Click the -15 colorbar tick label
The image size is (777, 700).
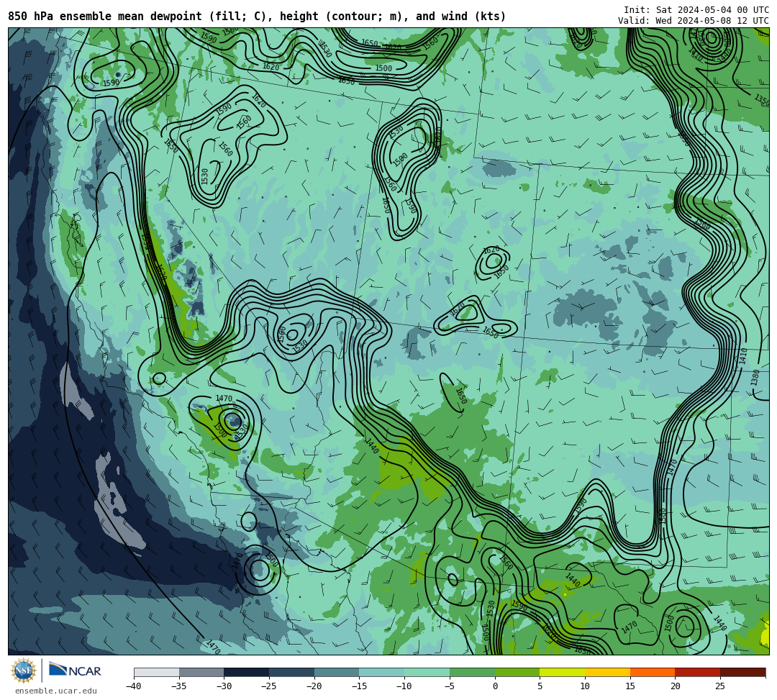pyautogui.click(x=359, y=686)
